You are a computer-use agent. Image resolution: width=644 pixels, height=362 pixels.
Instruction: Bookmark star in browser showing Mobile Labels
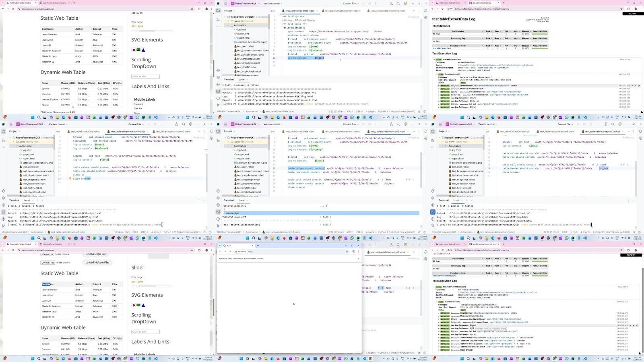pos(192,8)
